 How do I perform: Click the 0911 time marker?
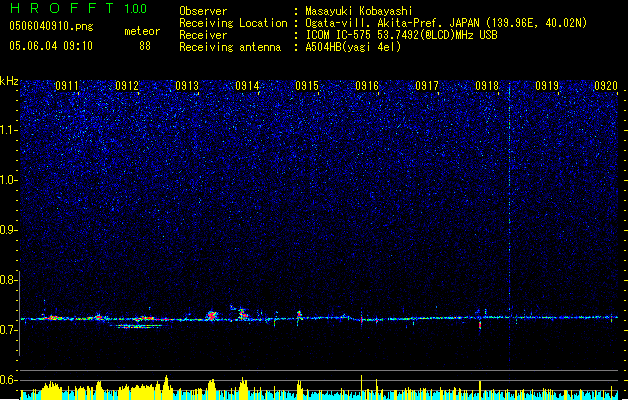coord(67,86)
